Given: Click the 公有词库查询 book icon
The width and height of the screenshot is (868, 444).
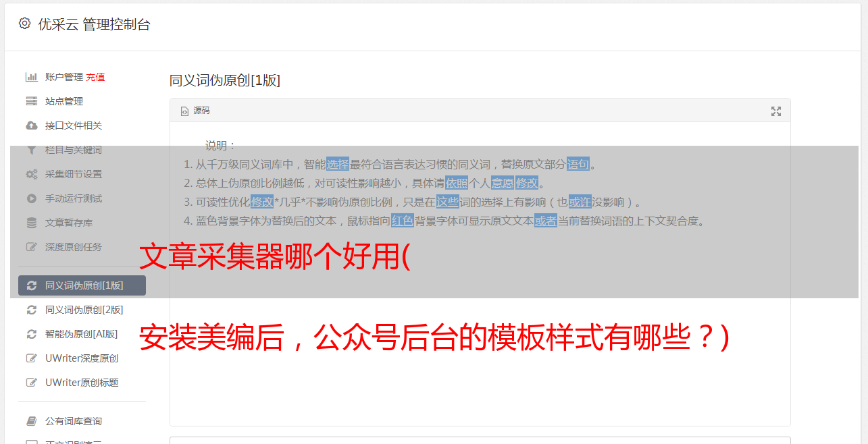Looking at the screenshot, I should coord(31,421).
